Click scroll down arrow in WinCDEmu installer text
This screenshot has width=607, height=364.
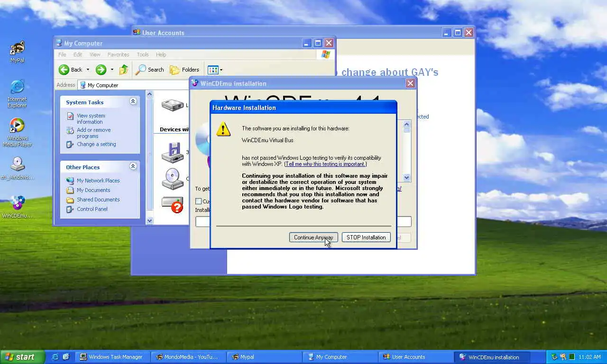pyautogui.click(x=406, y=177)
